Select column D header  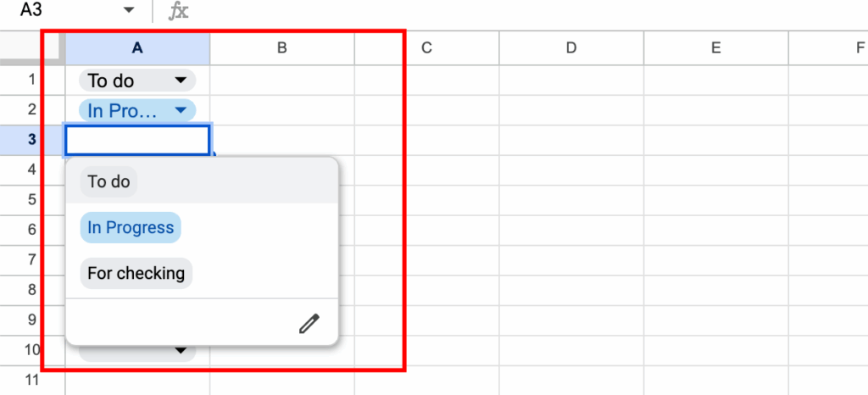click(570, 48)
